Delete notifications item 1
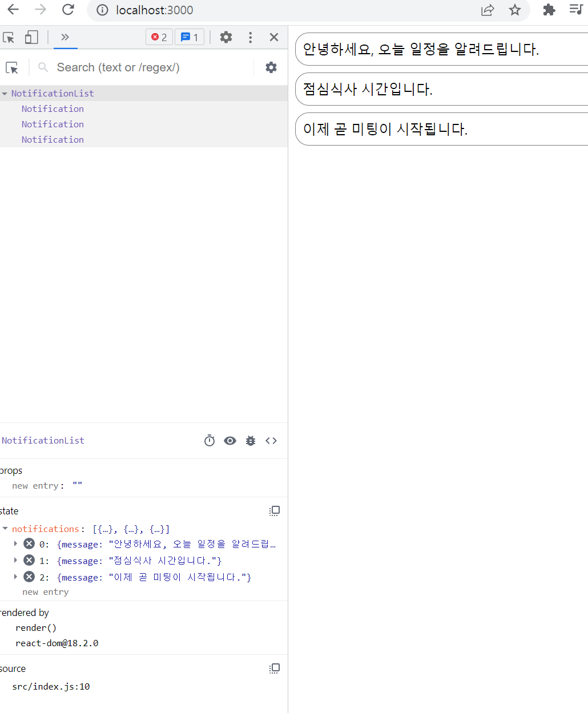Screen dimensions: 588x713 pyautogui.click(x=29, y=560)
